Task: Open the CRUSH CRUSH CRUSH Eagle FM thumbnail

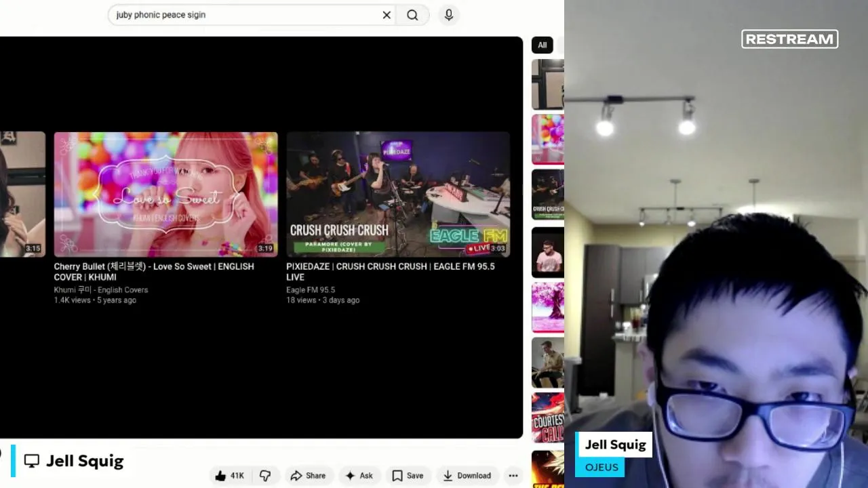Action: [x=398, y=195]
